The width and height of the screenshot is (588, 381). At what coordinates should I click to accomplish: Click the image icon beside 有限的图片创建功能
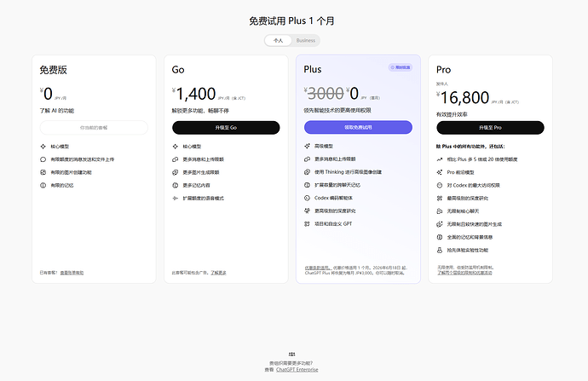point(43,172)
